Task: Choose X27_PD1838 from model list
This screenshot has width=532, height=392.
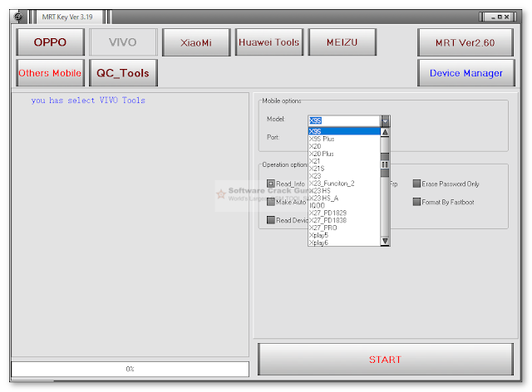Action: tap(344, 220)
